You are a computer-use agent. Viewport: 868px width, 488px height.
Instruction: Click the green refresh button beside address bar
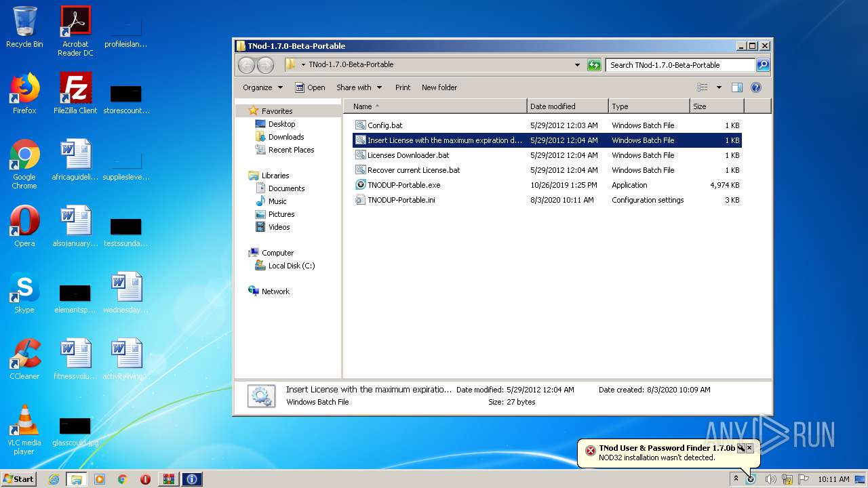click(x=594, y=65)
